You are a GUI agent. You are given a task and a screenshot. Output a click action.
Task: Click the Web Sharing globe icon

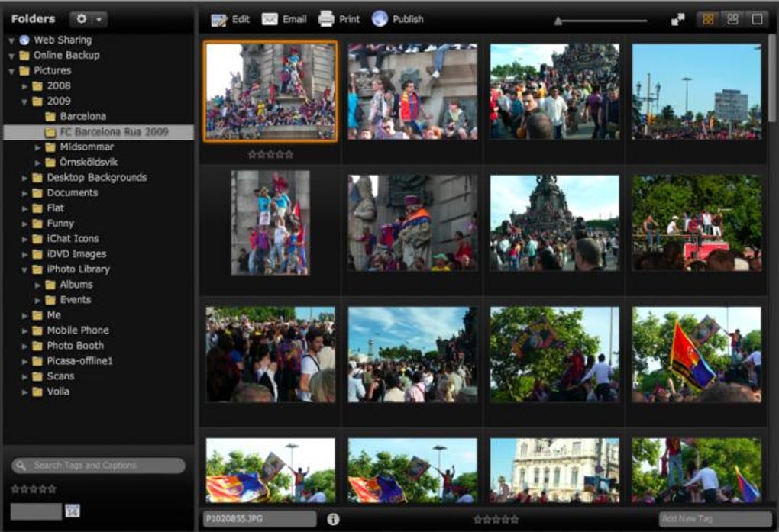click(24, 40)
